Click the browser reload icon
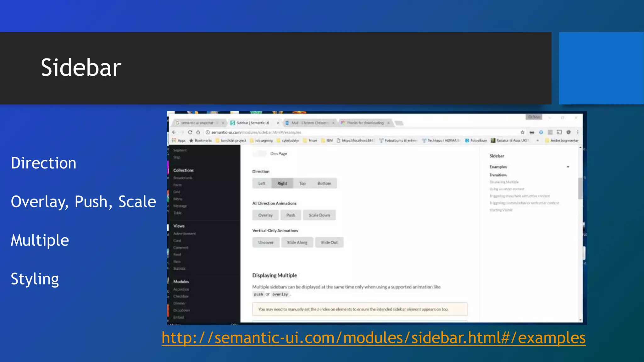The width and height of the screenshot is (644, 362). click(190, 132)
